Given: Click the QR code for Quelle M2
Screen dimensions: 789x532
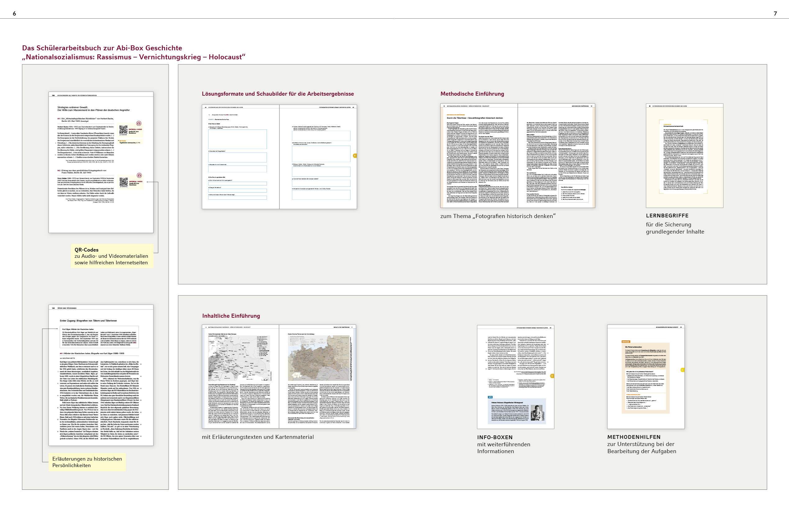Looking at the screenshot, I should pyautogui.click(x=123, y=182).
